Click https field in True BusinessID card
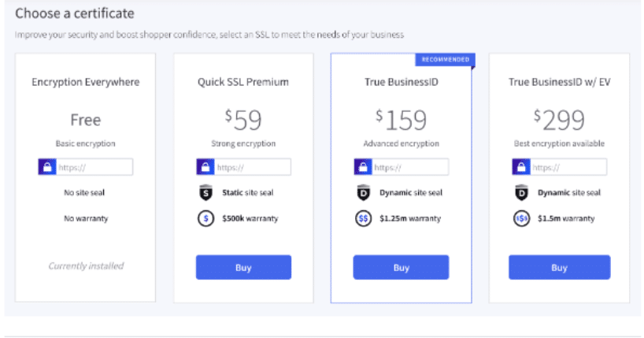This screenshot has width=644, height=338. [x=409, y=167]
